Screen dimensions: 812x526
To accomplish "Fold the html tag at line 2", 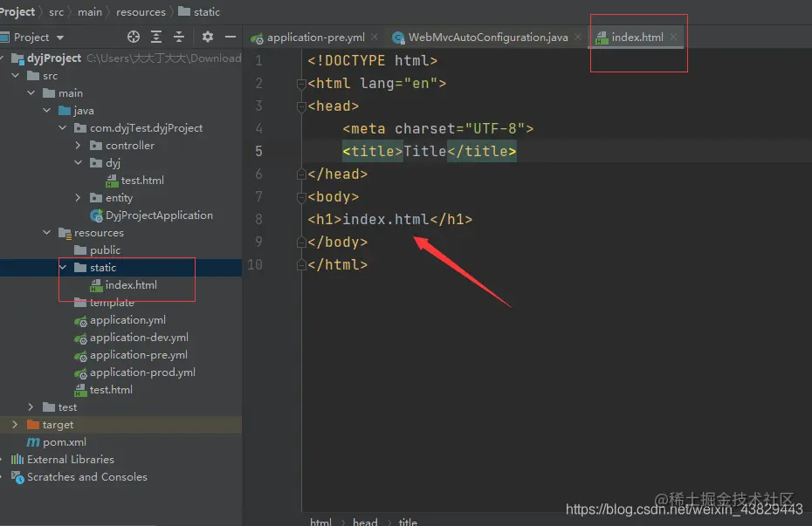I will (301, 83).
